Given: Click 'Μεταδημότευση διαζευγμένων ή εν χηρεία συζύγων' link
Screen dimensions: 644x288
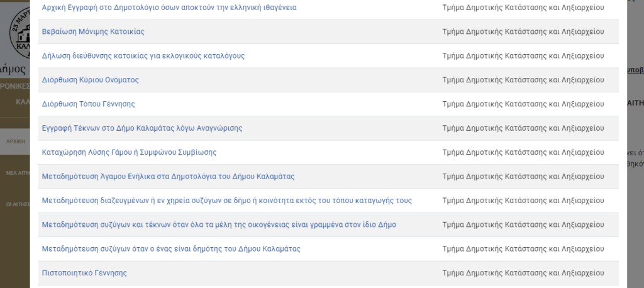Looking at the screenshot, I should coord(226,201).
